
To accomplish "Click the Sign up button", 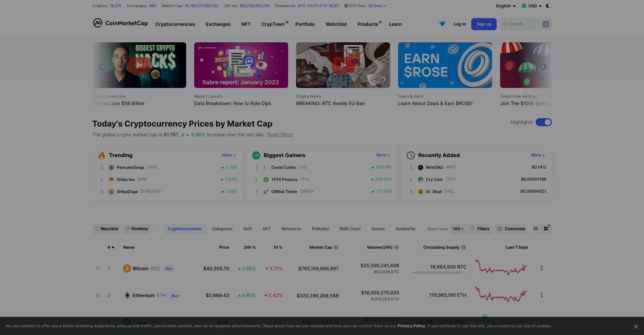I will pyautogui.click(x=484, y=24).
